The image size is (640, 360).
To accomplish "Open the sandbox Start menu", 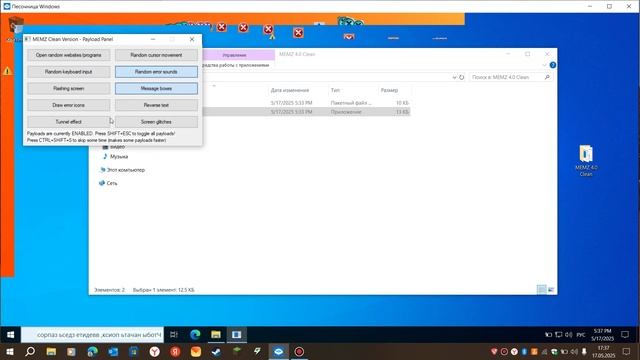I will pos(11,335).
